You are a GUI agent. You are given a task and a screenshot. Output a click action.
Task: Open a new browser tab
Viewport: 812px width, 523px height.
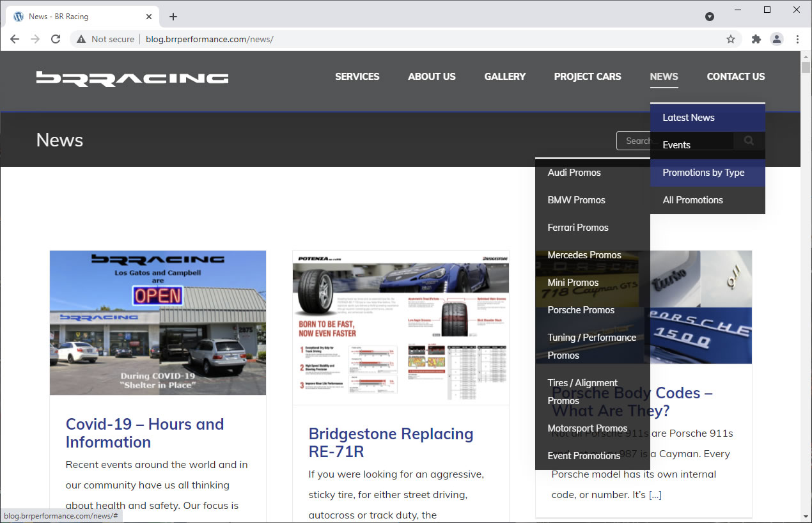[x=173, y=17]
